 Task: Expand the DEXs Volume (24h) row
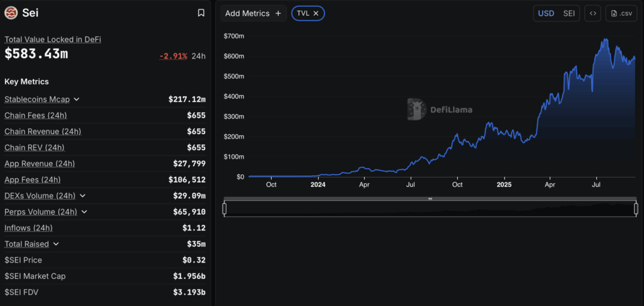point(82,196)
